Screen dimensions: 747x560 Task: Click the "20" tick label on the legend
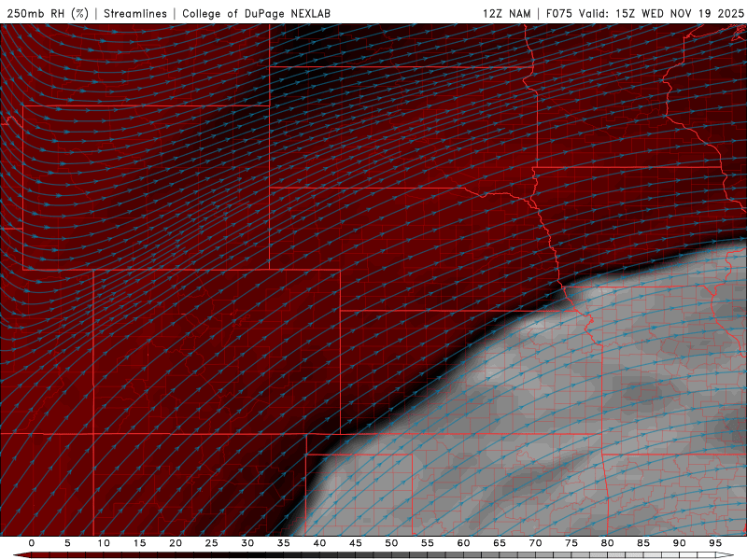(x=176, y=543)
